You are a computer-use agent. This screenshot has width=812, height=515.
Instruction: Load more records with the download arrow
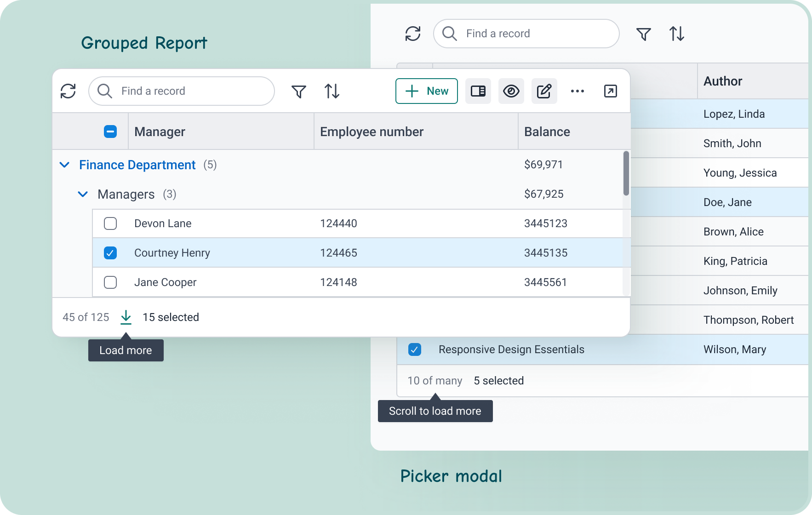coord(126,317)
